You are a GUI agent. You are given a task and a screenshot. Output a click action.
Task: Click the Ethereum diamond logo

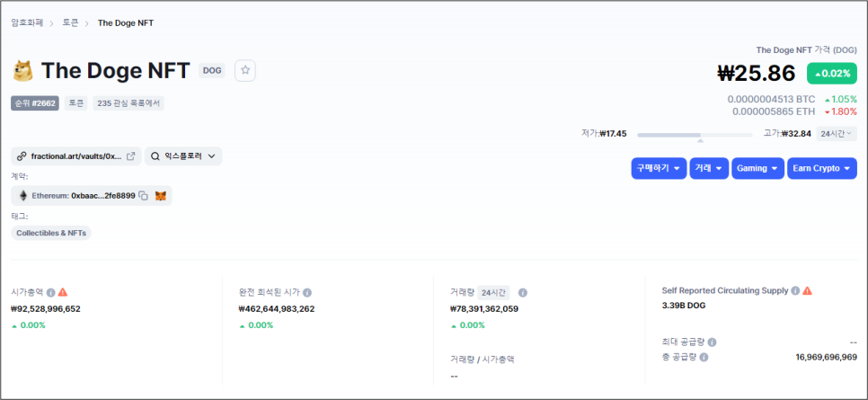(x=23, y=196)
